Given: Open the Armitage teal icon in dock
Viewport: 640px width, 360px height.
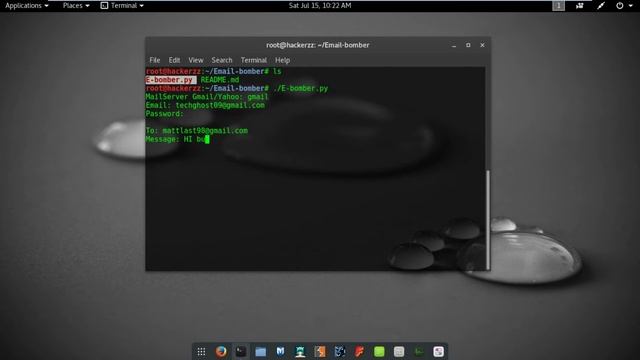Looking at the screenshot, I should (300, 351).
